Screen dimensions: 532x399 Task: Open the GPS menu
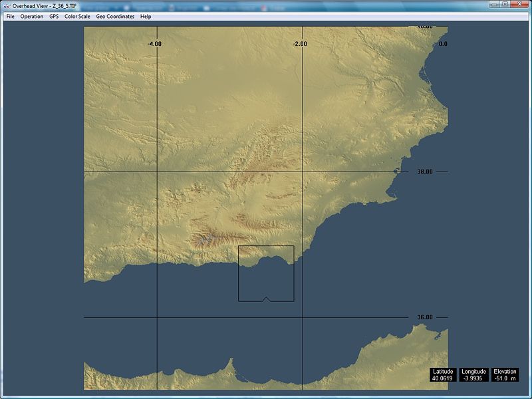click(54, 16)
